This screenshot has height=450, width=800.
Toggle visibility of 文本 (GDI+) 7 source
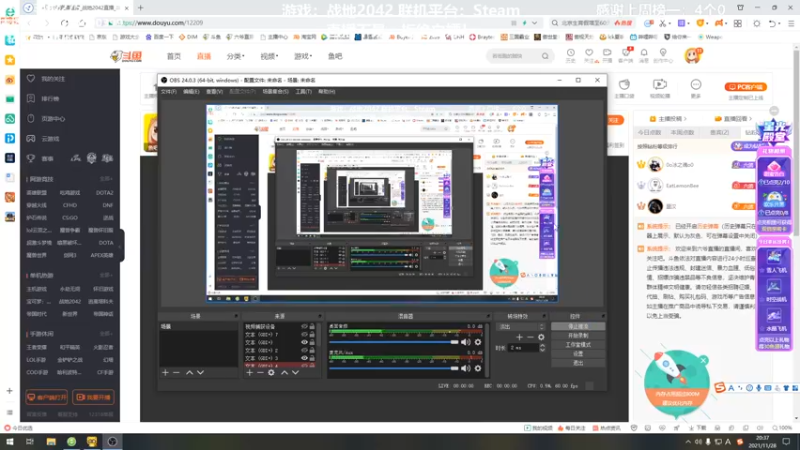(304, 335)
